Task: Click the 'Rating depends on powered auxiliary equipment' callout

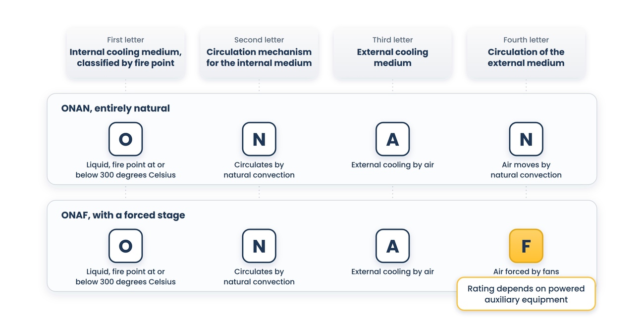Action: 526,294
